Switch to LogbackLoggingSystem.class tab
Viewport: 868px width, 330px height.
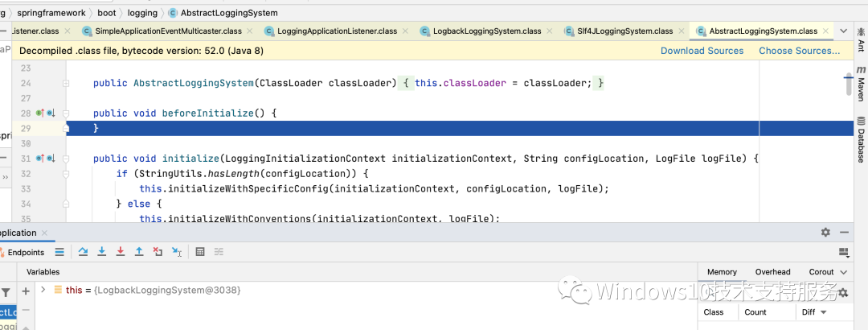click(486, 31)
